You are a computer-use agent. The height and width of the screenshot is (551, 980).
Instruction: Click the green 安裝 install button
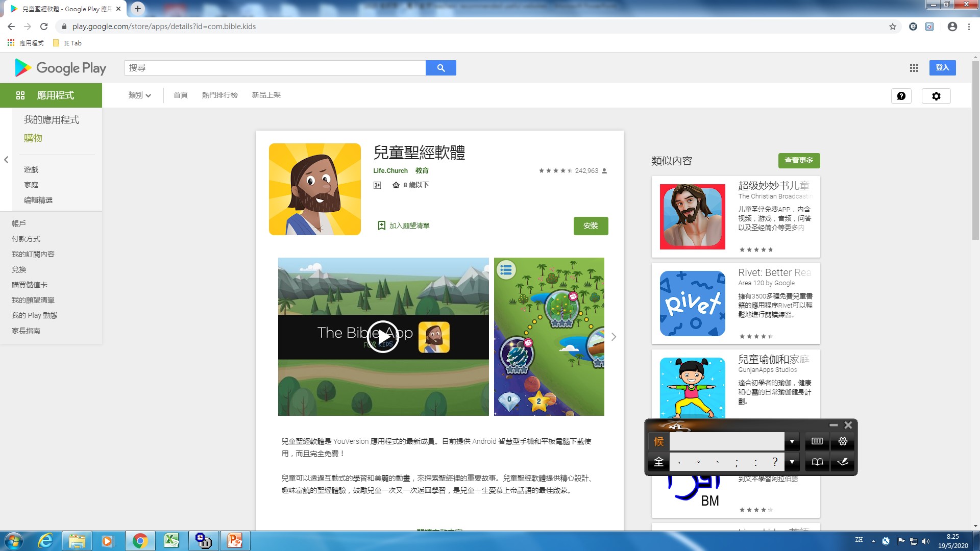pos(591,226)
